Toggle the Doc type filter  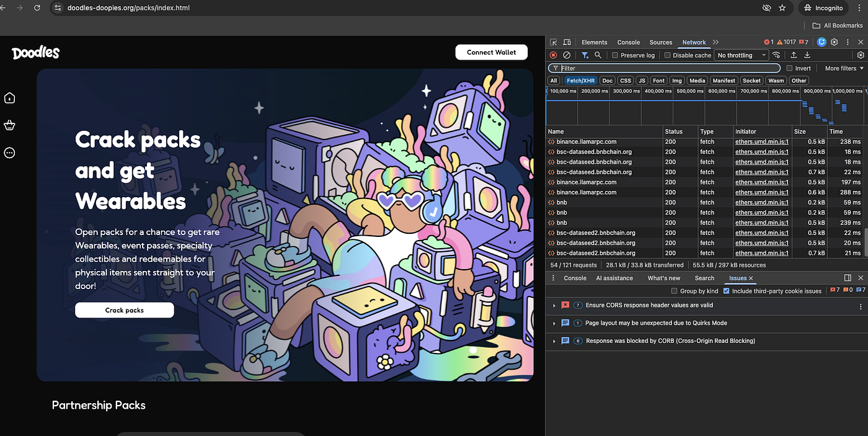pos(608,81)
